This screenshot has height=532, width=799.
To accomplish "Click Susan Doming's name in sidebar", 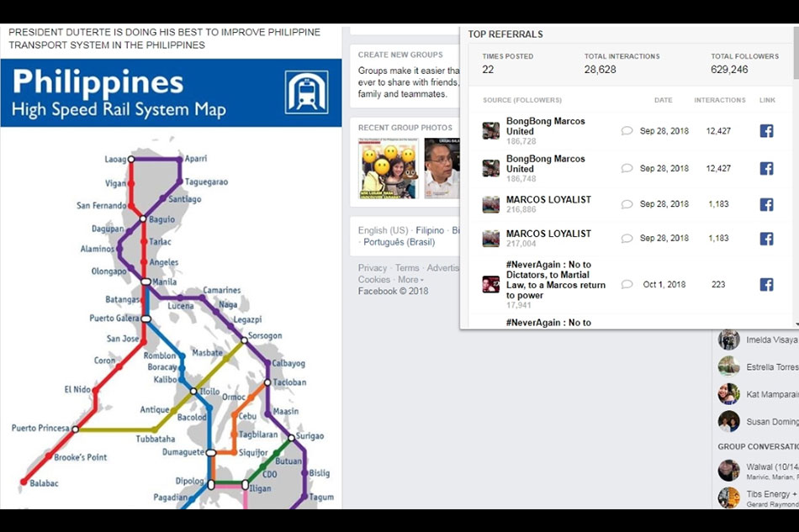I will (x=772, y=422).
